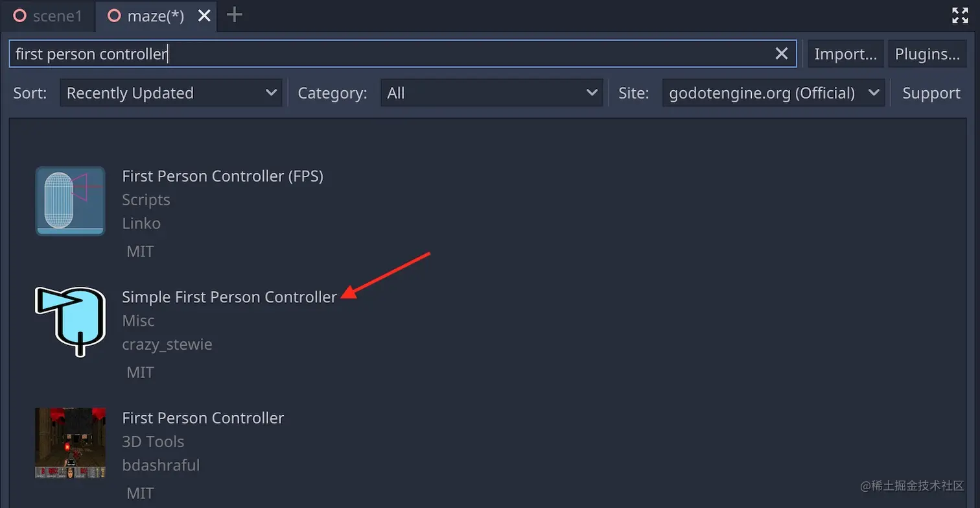
Task: Close the maze tab with its X button
Action: 204,16
